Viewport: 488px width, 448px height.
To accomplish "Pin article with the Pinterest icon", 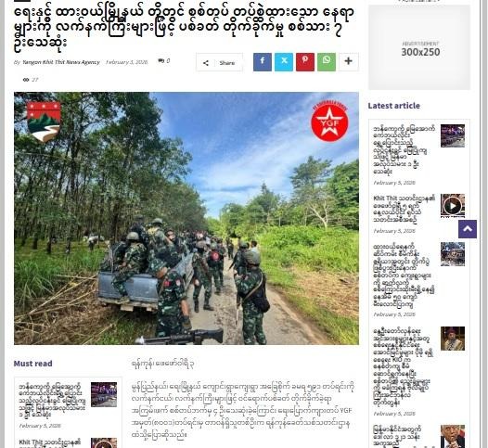I will pyautogui.click(x=305, y=62).
